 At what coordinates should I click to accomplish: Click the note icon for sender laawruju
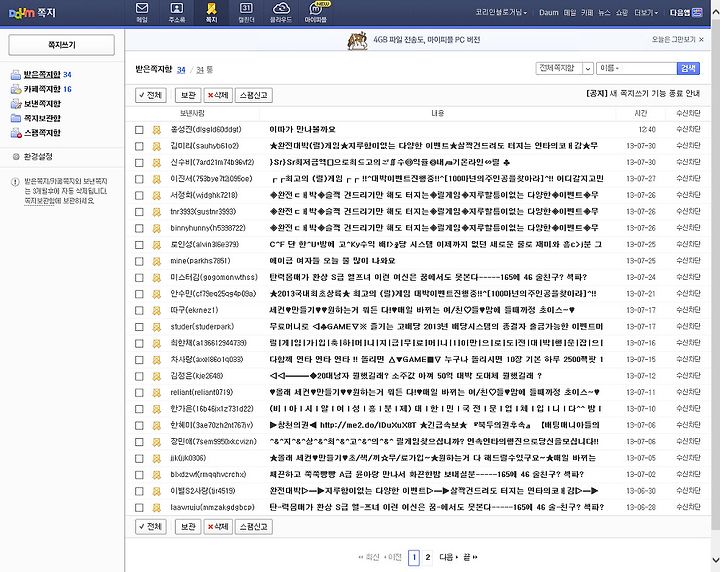point(157,508)
